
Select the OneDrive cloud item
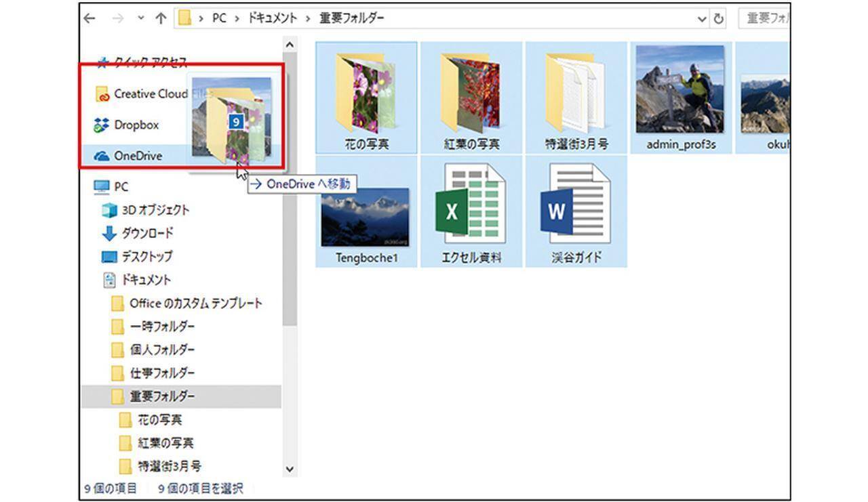(137, 156)
